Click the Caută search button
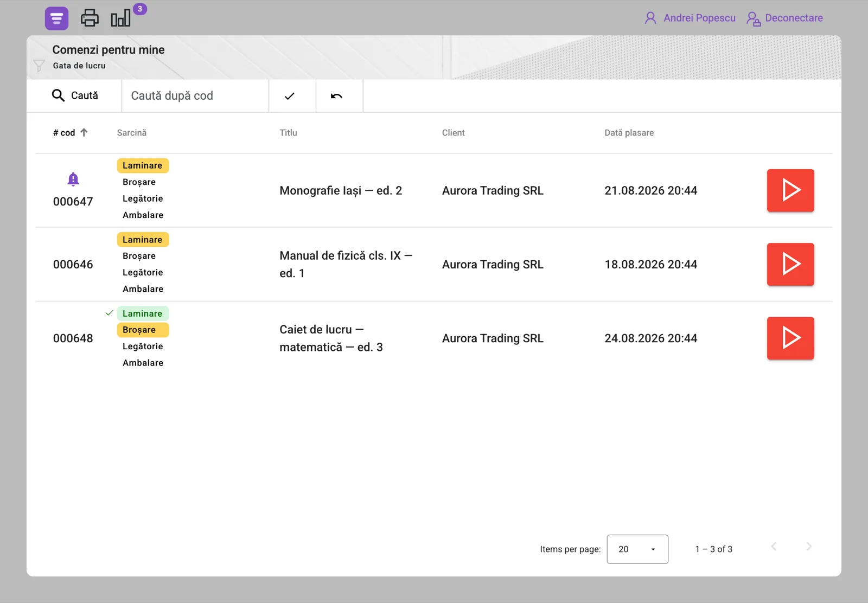 coord(74,96)
